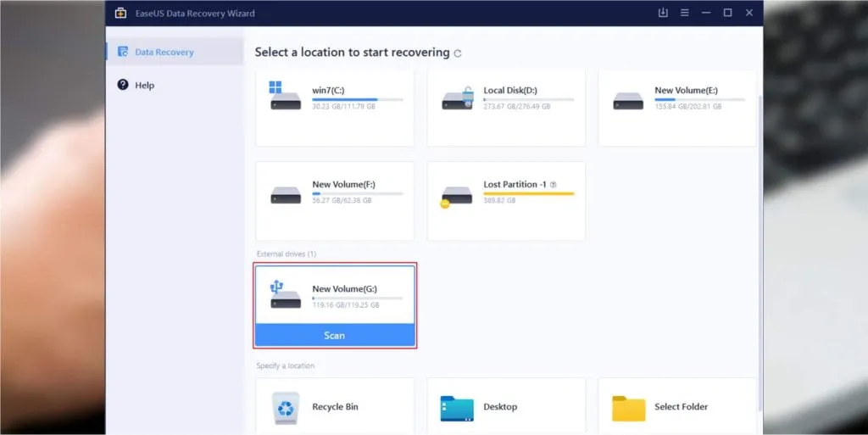Click the Scan button for New Volume(G:)

334,336
